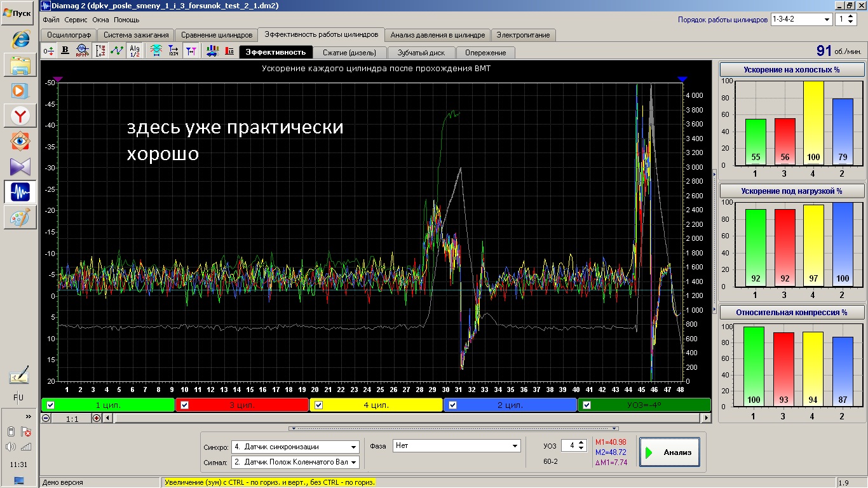Viewport: 868px width, 488px height.
Task: Toggle the green zigzag line graph icon
Action: [117, 51]
